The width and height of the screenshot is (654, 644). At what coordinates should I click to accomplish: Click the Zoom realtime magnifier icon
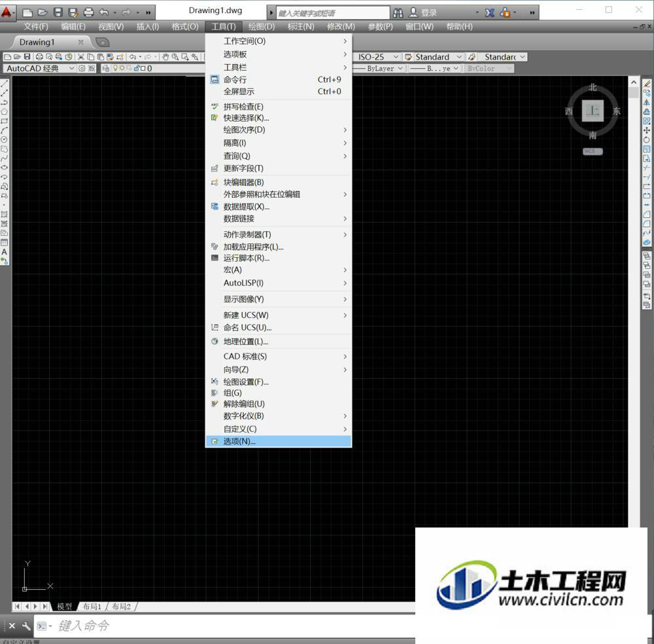click(x=175, y=57)
